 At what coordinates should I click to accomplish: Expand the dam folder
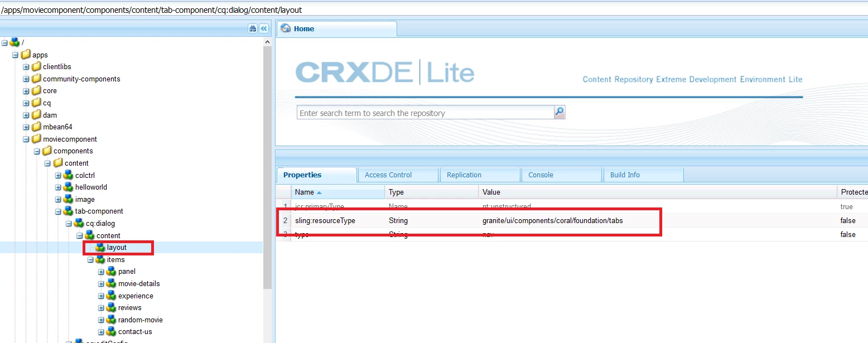(26, 115)
